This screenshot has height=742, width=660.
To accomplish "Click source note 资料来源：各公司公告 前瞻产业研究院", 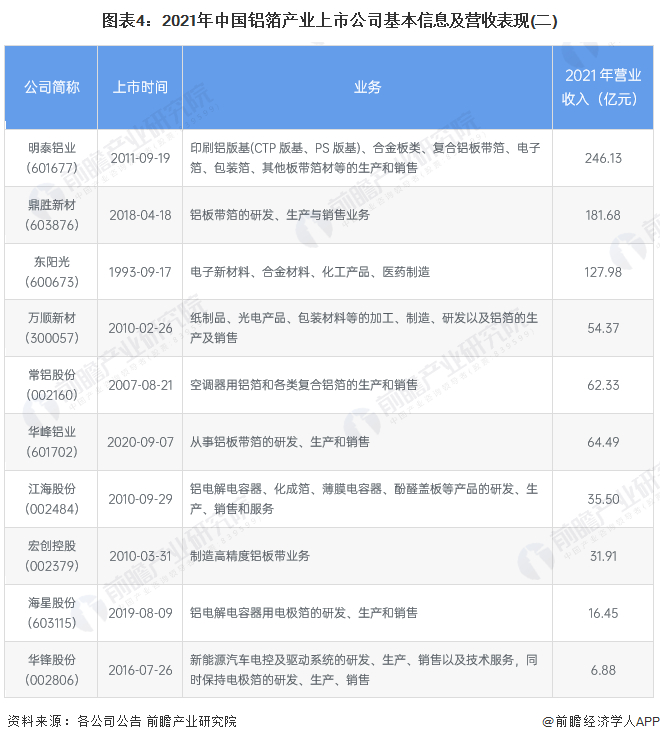I will coord(122,721).
